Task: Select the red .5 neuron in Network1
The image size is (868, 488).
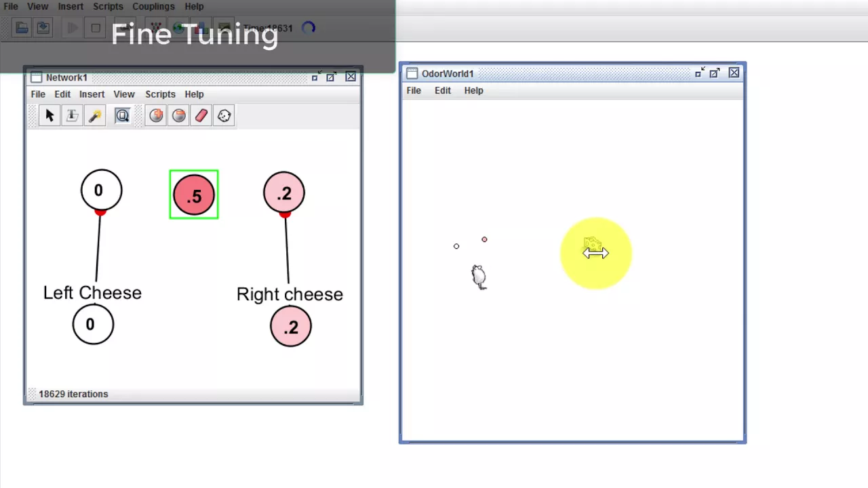Action: pyautogui.click(x=194, y=195)
